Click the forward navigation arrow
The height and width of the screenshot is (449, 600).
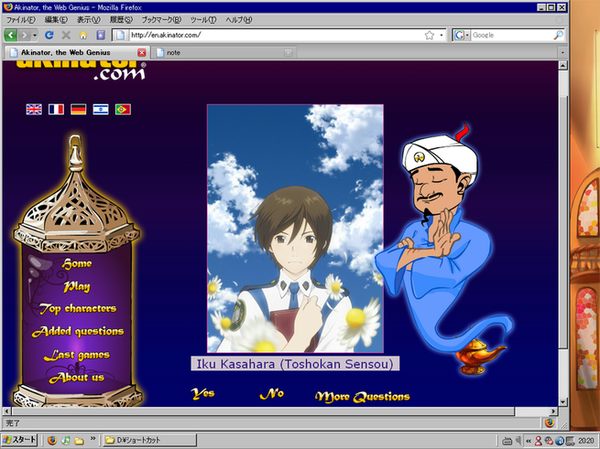click(24, 35)
